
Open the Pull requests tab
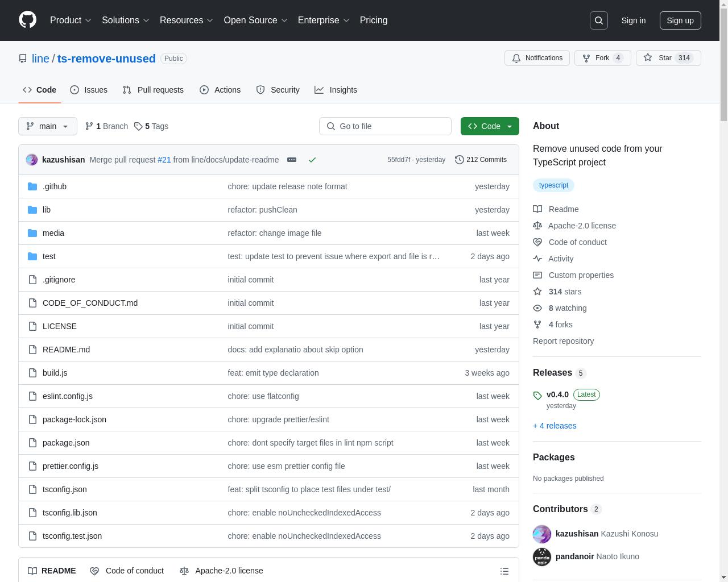153,90
